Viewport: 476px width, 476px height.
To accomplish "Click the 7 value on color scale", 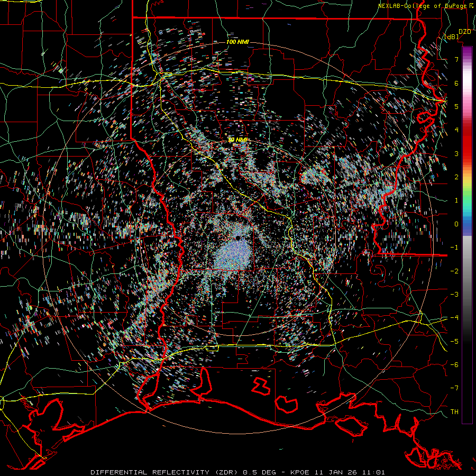I will [456, 59].
